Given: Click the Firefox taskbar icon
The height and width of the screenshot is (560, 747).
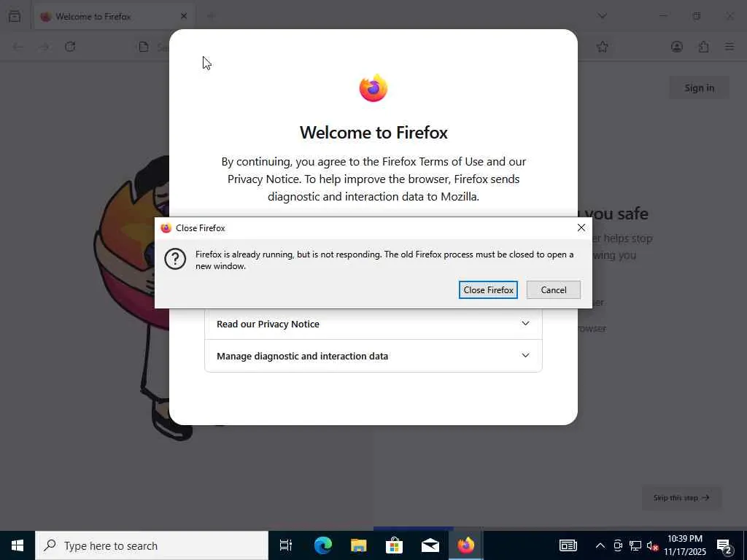Looking at the screenshot, I should click(465, 545).
